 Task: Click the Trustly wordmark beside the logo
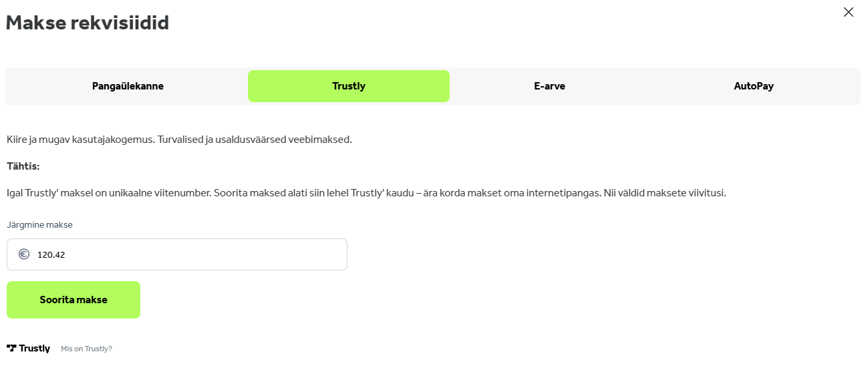click(34, 349)
